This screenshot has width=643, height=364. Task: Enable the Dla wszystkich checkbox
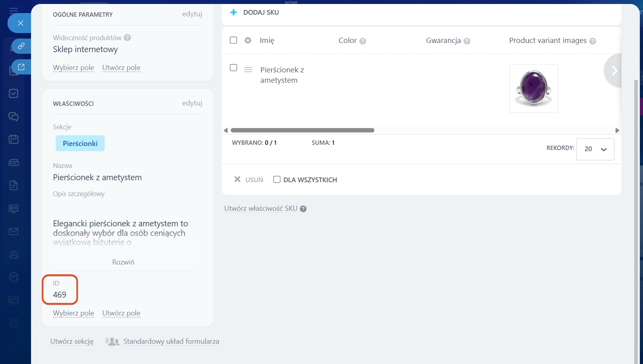(x=277, y=179)
